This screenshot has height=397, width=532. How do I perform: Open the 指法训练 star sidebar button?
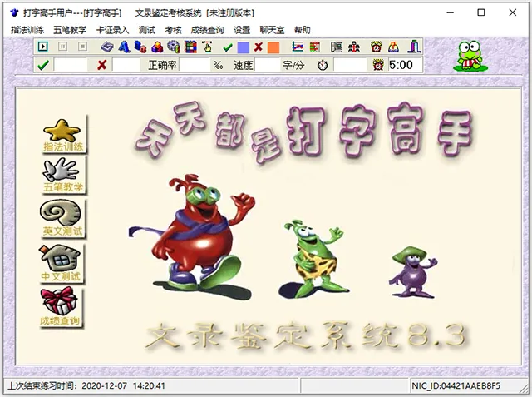[x=63, y=135]
